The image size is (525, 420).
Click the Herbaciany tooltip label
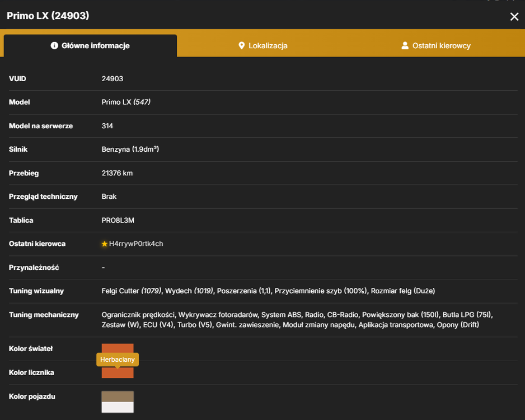(x=118, y=360)
